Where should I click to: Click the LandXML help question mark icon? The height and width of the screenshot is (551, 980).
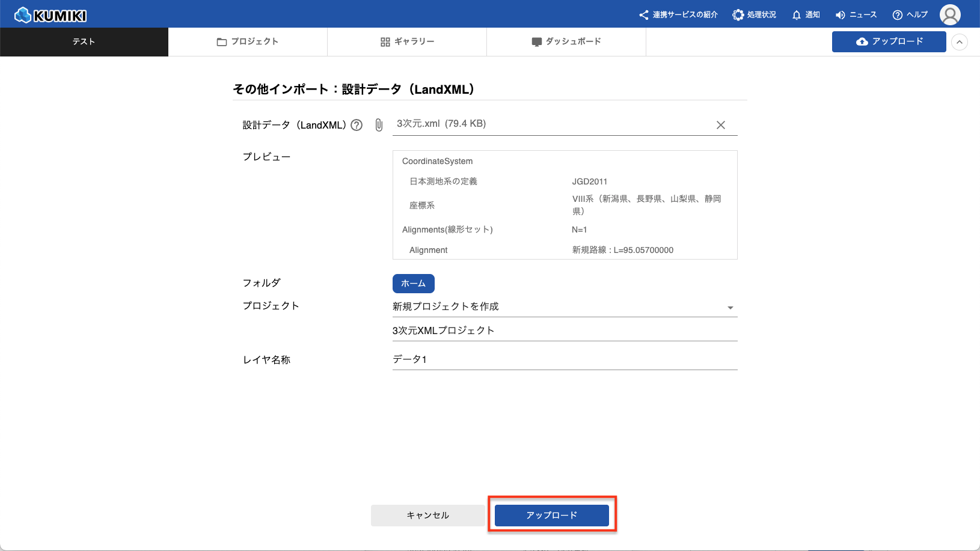357,125
